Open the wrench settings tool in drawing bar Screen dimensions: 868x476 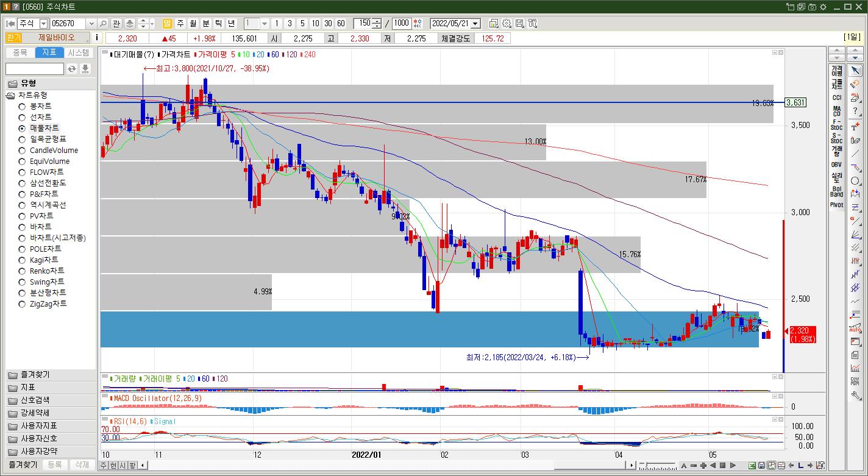click(855, 395)
